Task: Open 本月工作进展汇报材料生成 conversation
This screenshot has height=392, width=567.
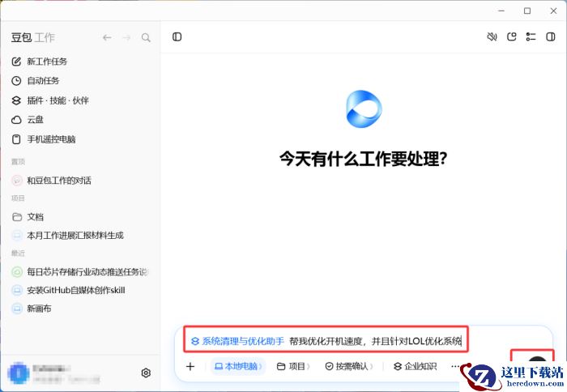Action: (x=67, y=236)
